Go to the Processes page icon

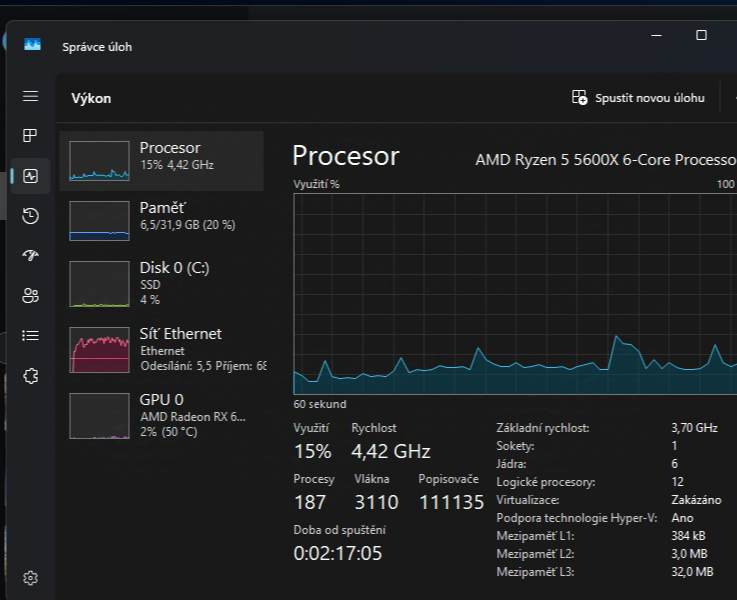pyautogui.click(x=30, y=136)
